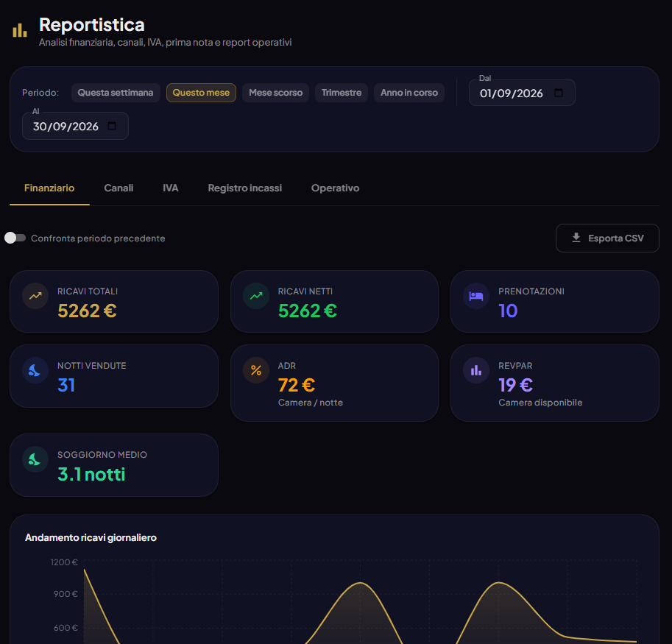Select Trimestre period filter
Viewport: 672px width, 644px height.
341,93
